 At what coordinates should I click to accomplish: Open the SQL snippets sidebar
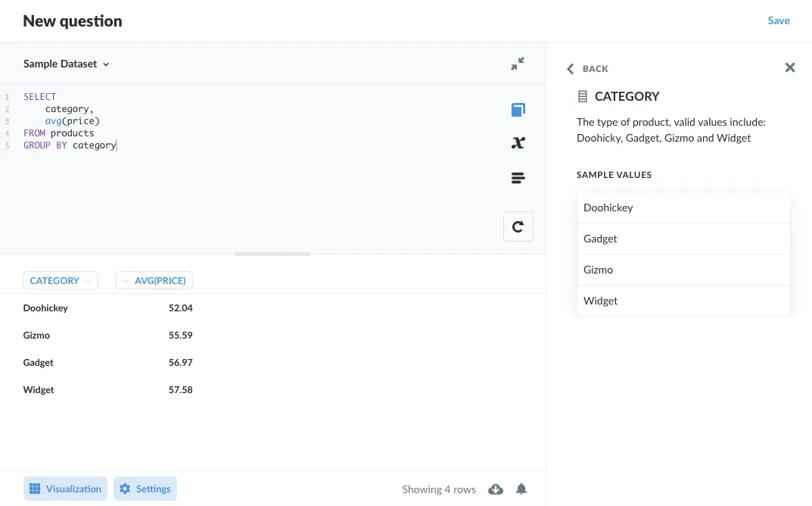(x=518, y=177)
